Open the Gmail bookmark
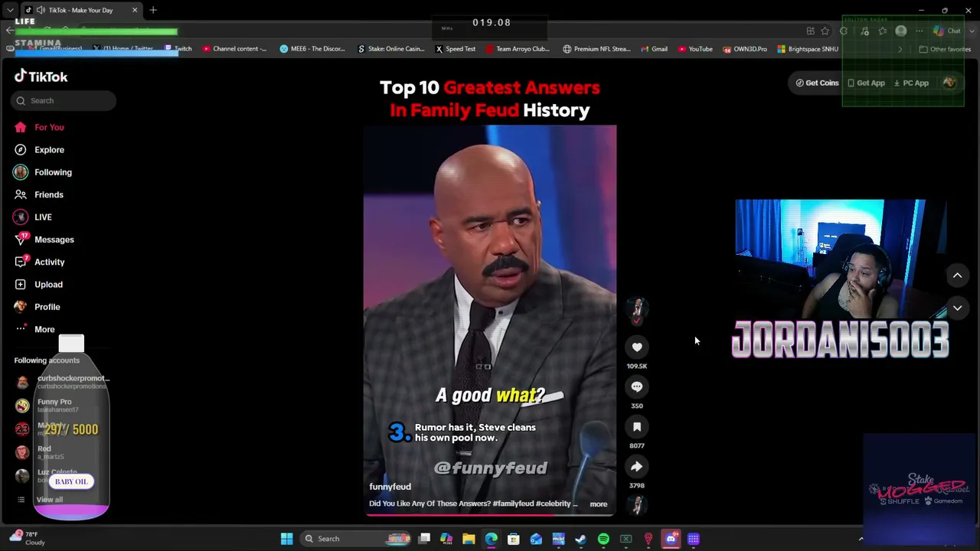This screenshot has height=551, width=980. [x=654, y=49]
